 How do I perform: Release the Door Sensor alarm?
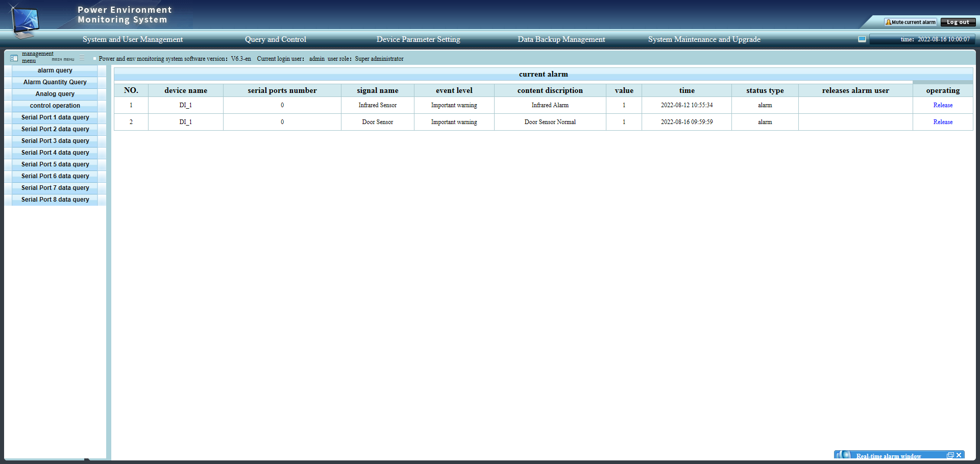click(943, 122)
